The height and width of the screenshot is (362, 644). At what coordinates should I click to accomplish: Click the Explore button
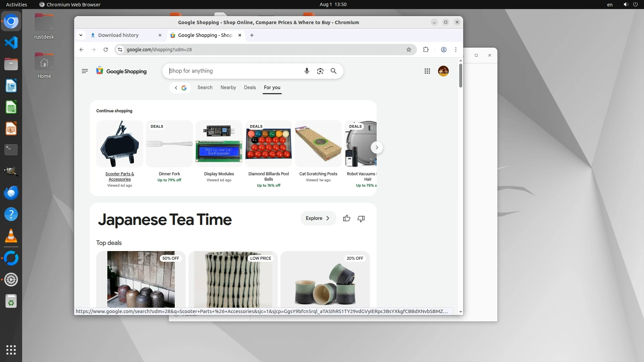[318, 218]
